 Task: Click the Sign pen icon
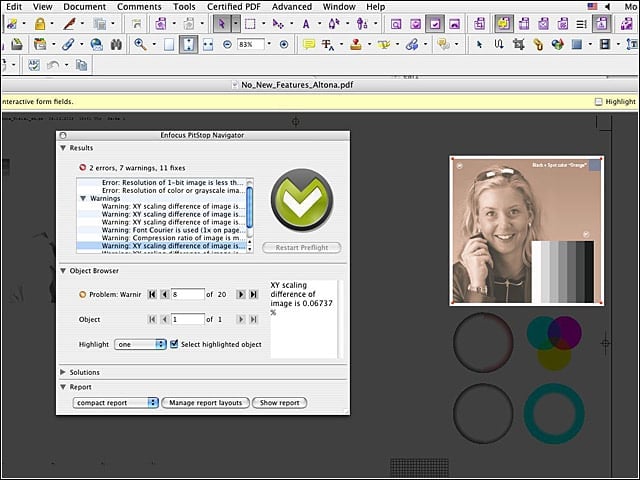(x=69, y=24)
